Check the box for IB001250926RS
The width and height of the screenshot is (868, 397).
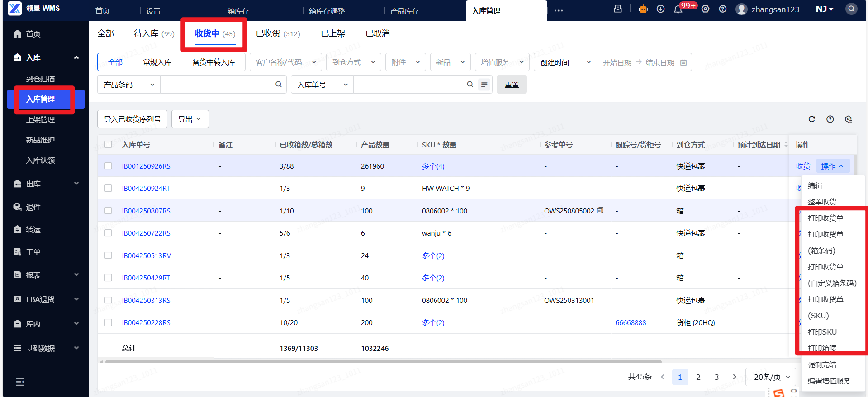click(108, 166)
